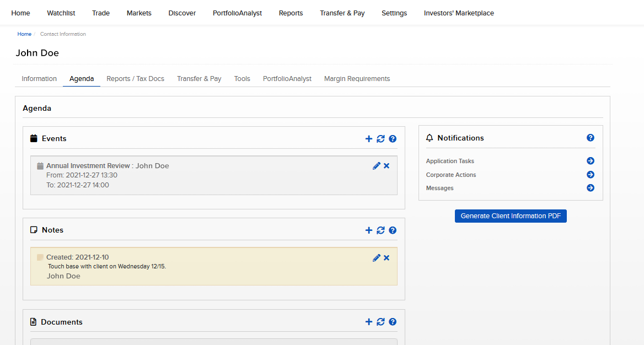
Task: Add a new event with plus icon
Action: 369,139
